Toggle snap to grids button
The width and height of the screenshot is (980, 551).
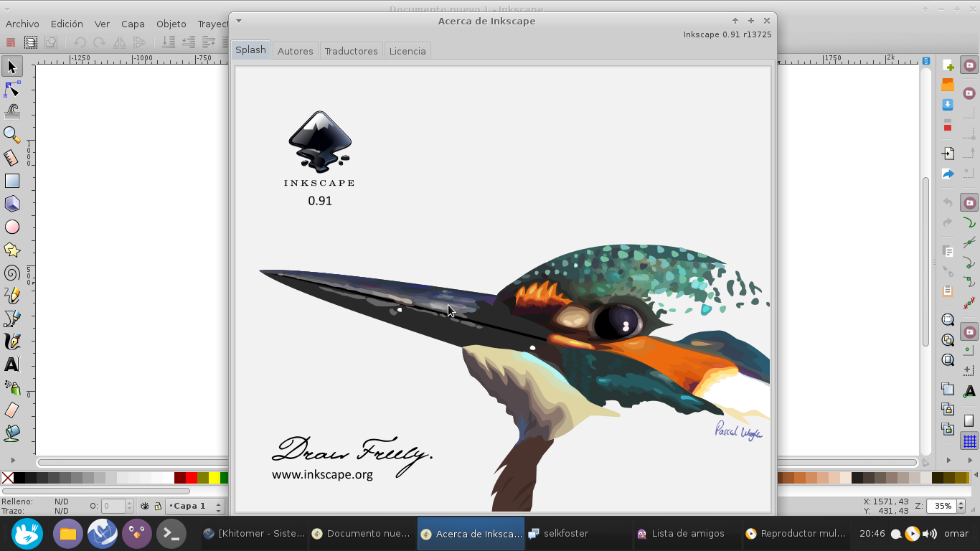click(969, 441)
